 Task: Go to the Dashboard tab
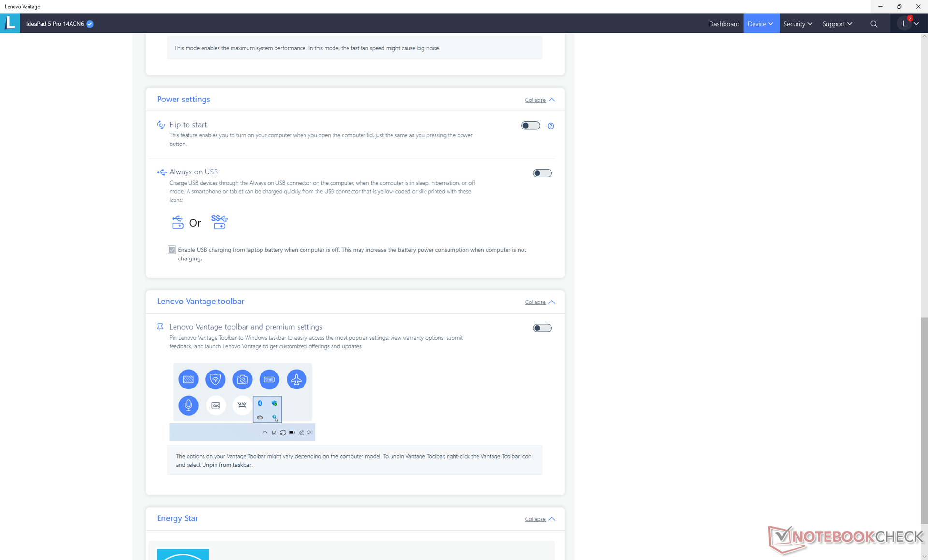(x=724, y=24)
